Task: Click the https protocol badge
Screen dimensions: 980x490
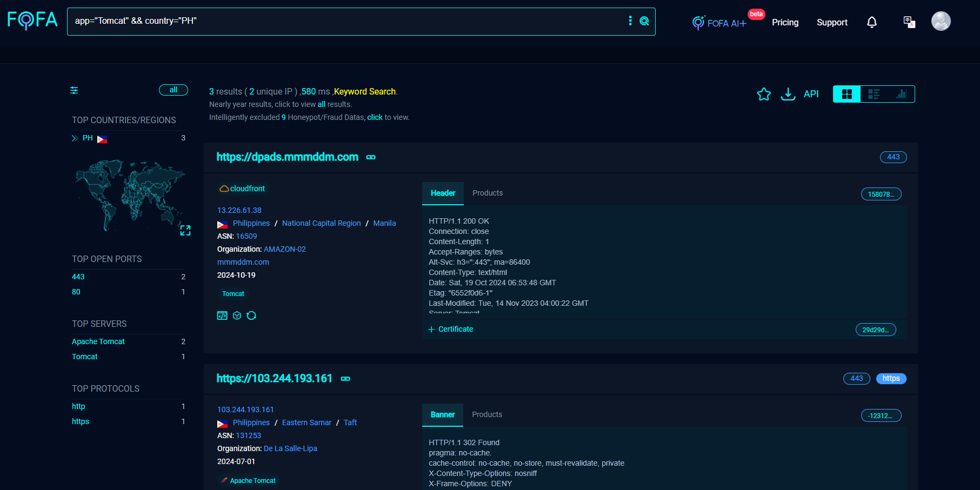Action: coord(891,379)
